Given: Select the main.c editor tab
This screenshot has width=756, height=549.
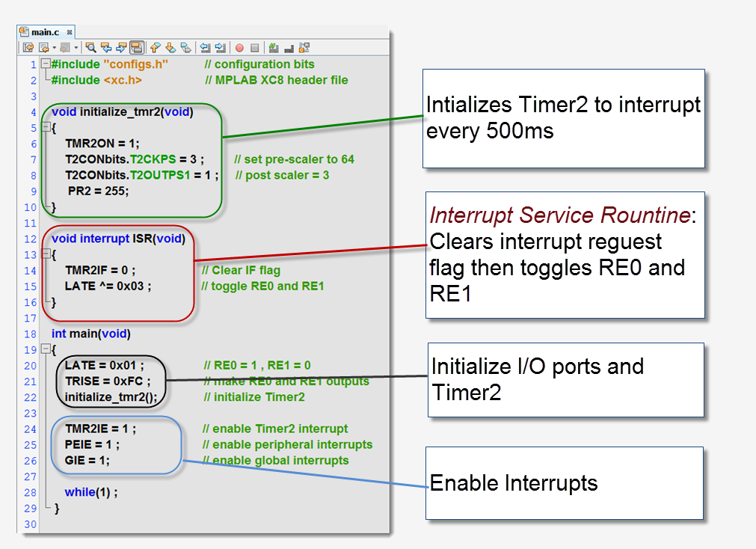Looking at the screenshot, I should 46,32.
